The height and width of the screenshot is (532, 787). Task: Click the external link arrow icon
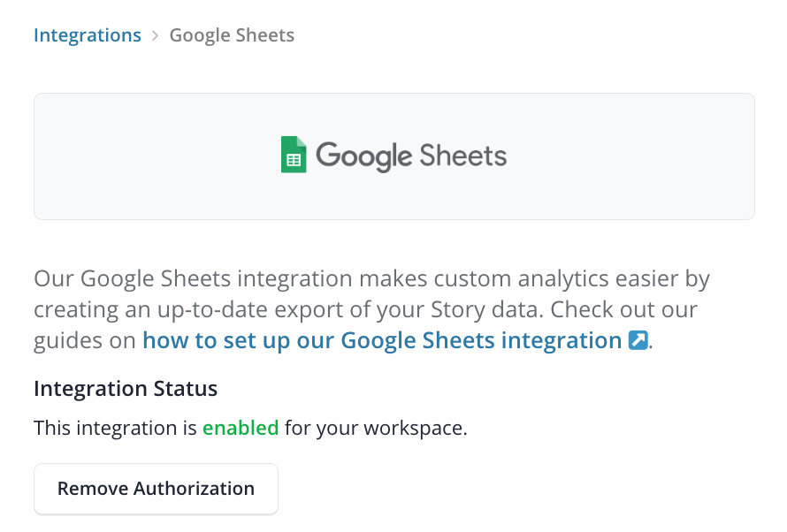coord(638,340)
